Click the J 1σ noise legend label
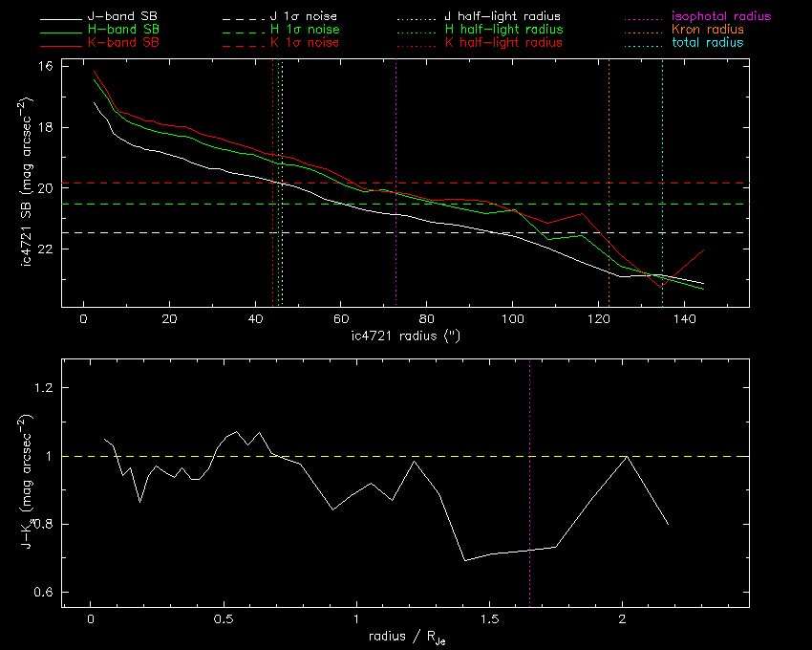The width and height of the screenshot is (812, 650). (x=305, y=17)
